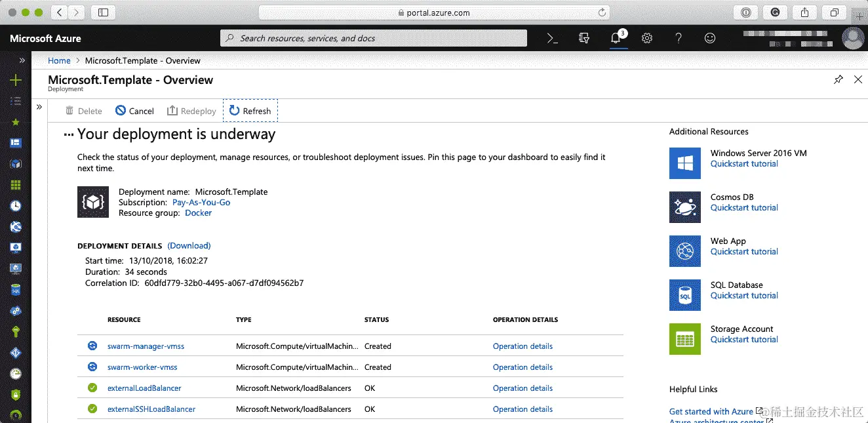This screenshot has height=423, width=868.
Task: Click the Favorites star in sidebar
Action: pos(16,122)
